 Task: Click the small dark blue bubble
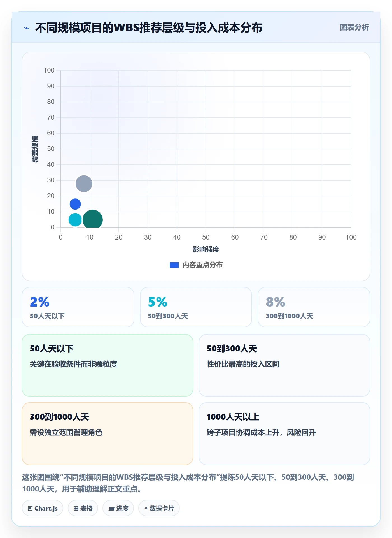click(x=75, y=204)
